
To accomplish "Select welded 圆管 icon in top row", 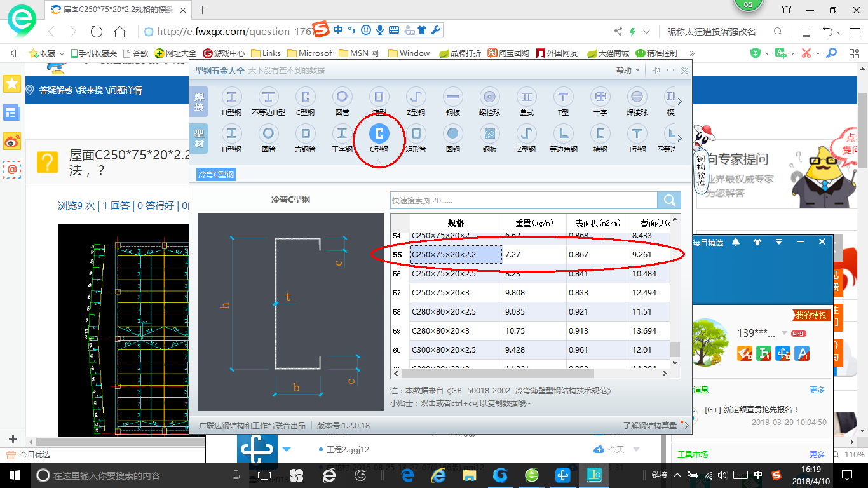I will tap(342, 97).
